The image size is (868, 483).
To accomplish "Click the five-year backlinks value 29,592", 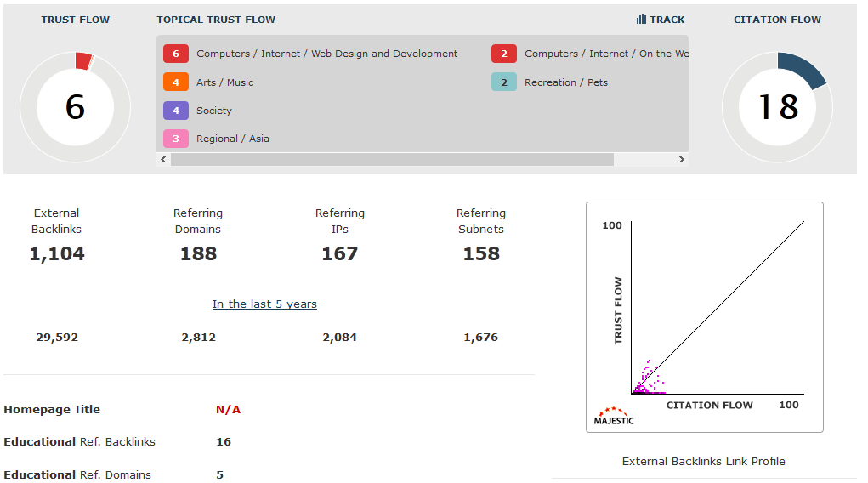I will point(57,338).
